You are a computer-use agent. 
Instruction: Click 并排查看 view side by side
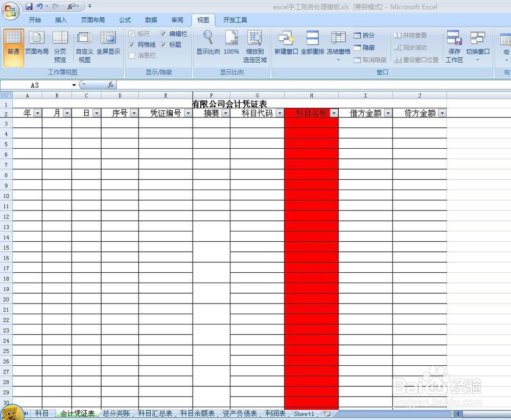tap(410, 35)
